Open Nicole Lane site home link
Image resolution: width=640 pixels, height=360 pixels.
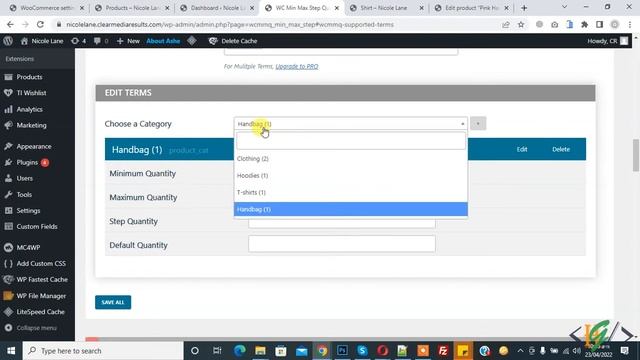tap(42, 41)
